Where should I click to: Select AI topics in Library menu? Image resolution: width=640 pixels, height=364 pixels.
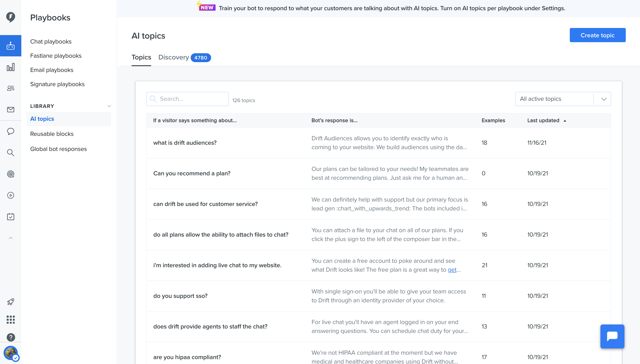click(69, 119)
